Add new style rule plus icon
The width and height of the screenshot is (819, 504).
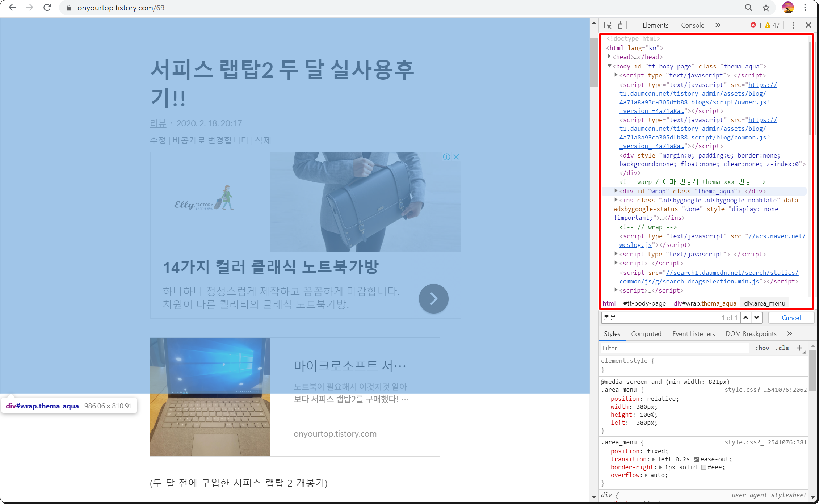coord(799,348)
